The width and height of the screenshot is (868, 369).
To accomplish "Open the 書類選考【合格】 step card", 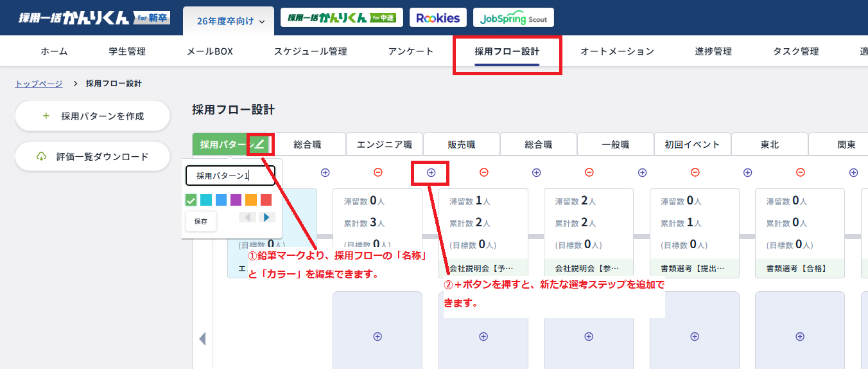I will point(800,233).
